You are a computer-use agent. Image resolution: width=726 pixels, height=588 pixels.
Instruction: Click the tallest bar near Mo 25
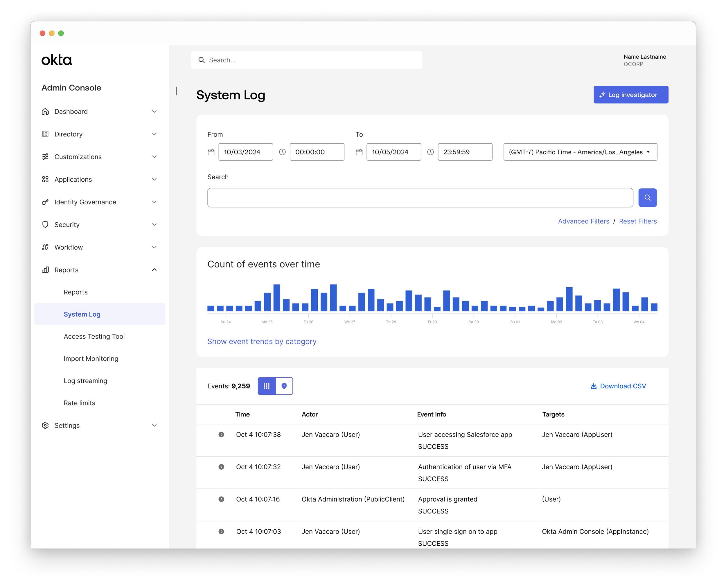coord(276,298)
